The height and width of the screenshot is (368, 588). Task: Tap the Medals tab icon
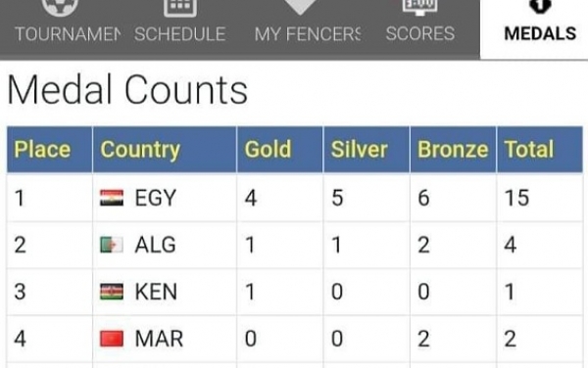540,6
